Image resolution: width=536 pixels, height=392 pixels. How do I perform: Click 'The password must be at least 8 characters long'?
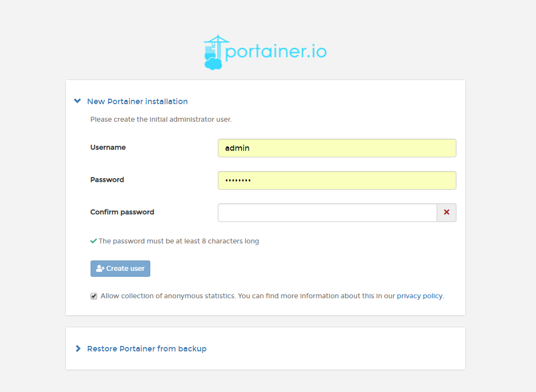(x=179, y=241)
